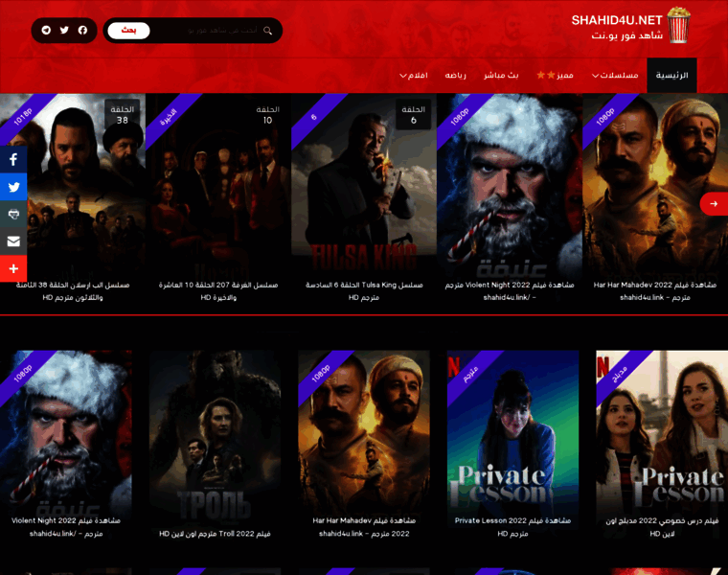Click title مسلسل الغرفة 207 الحلقة 10
Viewport: 728px width, 575px height.
point(218,290)
